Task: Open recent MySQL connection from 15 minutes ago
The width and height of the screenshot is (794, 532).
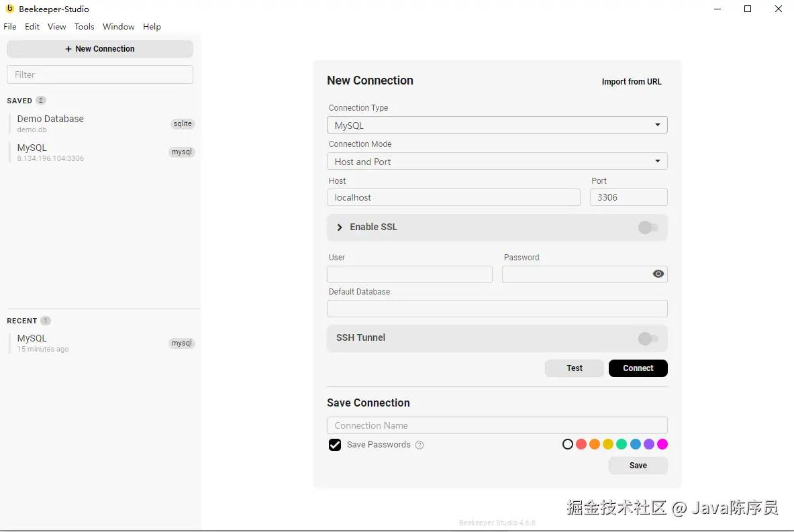Action: [x=101, y=343]
